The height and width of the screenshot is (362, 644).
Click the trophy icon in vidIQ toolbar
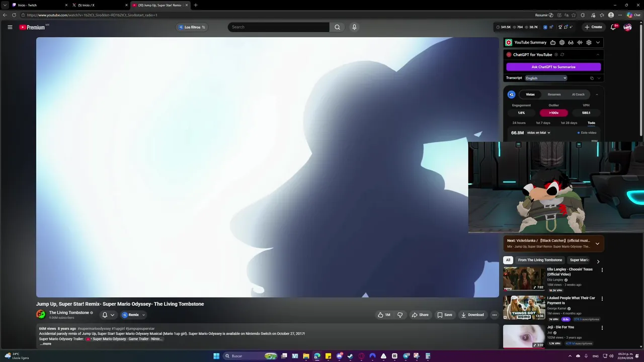click(560, 27)
